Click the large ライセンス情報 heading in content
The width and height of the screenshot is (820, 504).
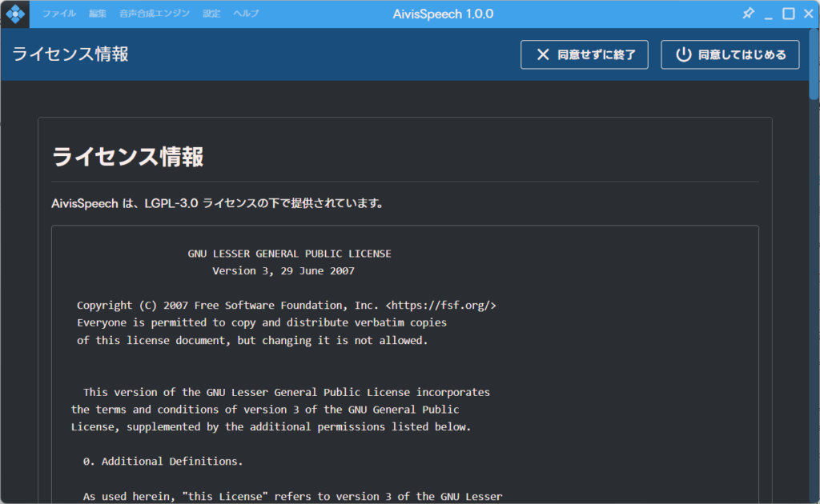pos(127,157)
